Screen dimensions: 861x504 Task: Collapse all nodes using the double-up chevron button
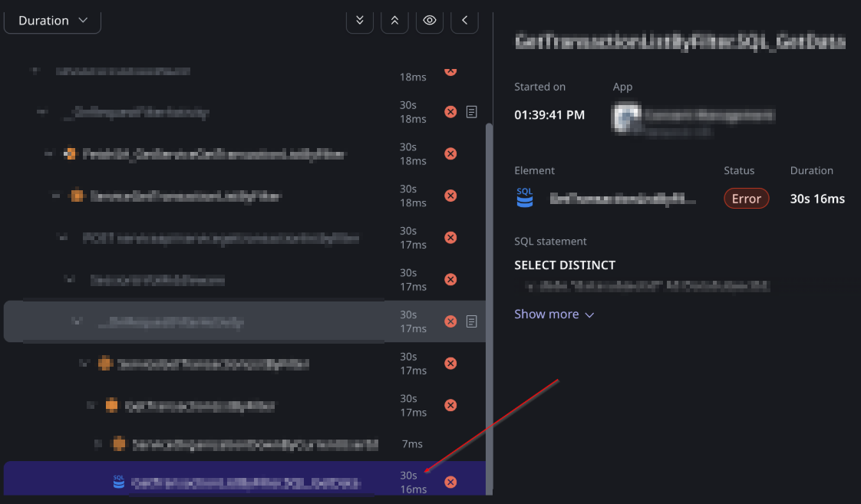(x=394, y=21)
